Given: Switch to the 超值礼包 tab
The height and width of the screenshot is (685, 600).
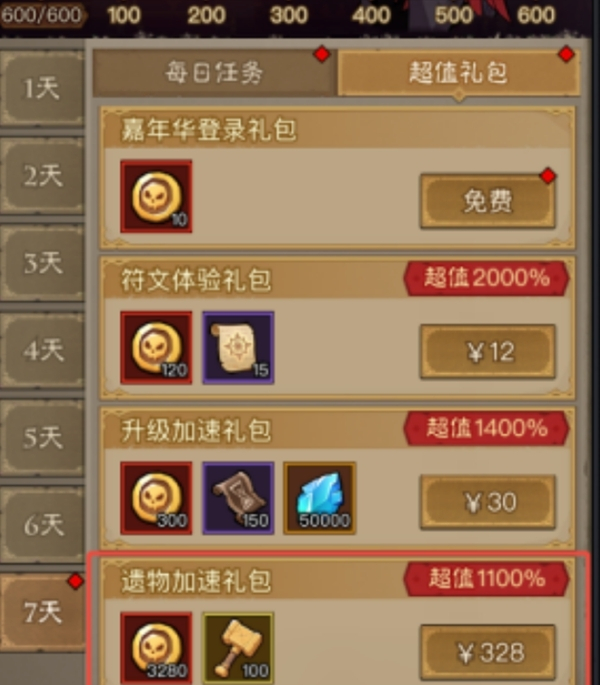Looking at the screenshot, I should coord(458,73).
